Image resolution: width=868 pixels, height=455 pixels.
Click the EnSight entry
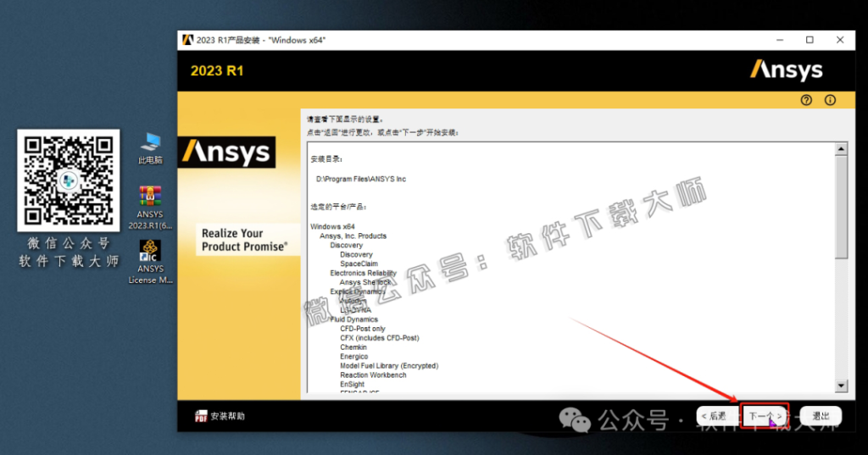352,385
